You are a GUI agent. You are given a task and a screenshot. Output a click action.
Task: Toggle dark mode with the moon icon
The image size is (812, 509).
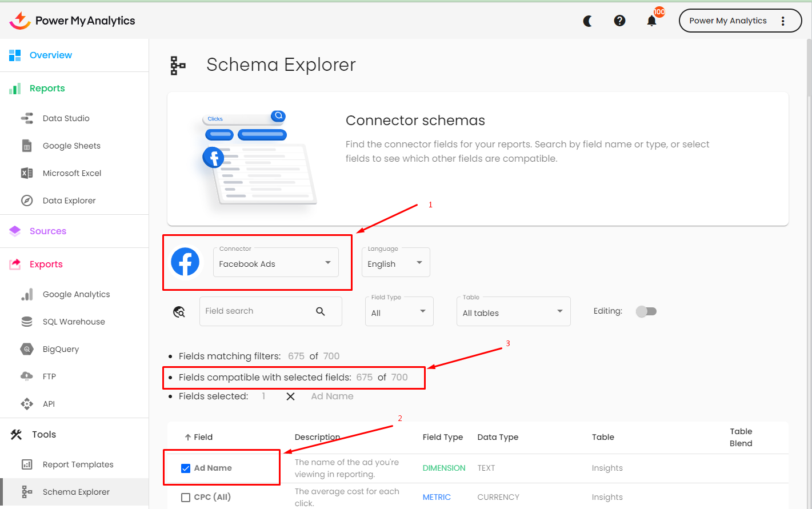587,21
